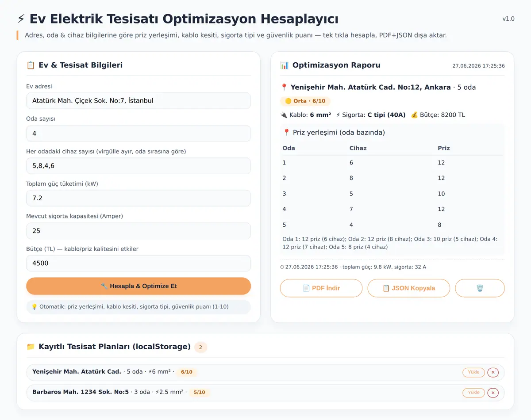The width and height of the screenshot is (531, 420).
Task: Click the 6/10 badge in saved plans
Action: click(x=187, y=372)
